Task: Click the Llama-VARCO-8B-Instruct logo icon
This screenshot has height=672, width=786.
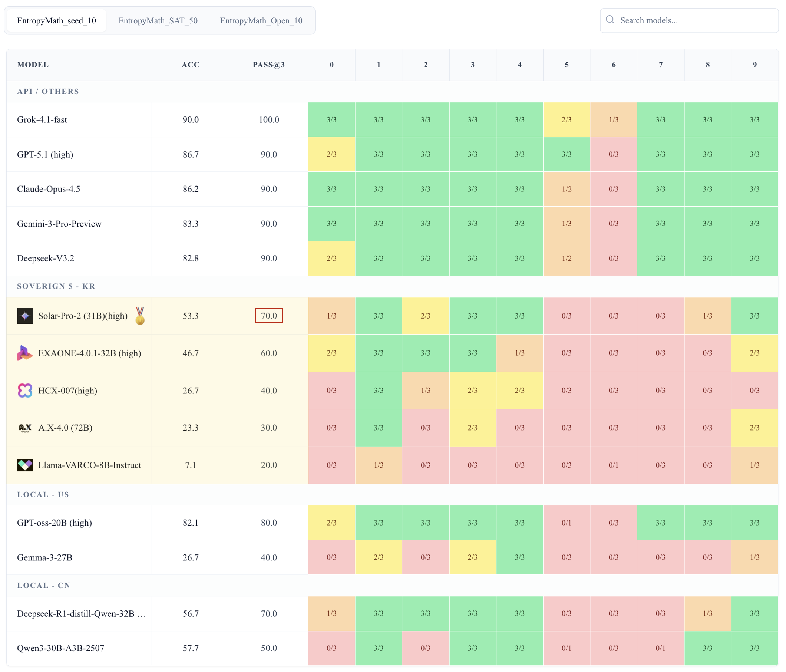Action: [x=25, y=465]
